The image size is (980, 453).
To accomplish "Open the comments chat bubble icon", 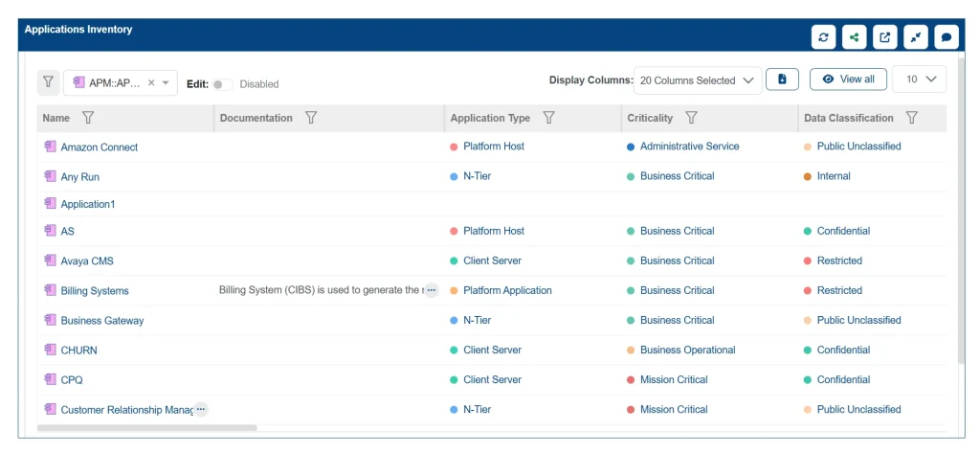I will coord(947,37).
